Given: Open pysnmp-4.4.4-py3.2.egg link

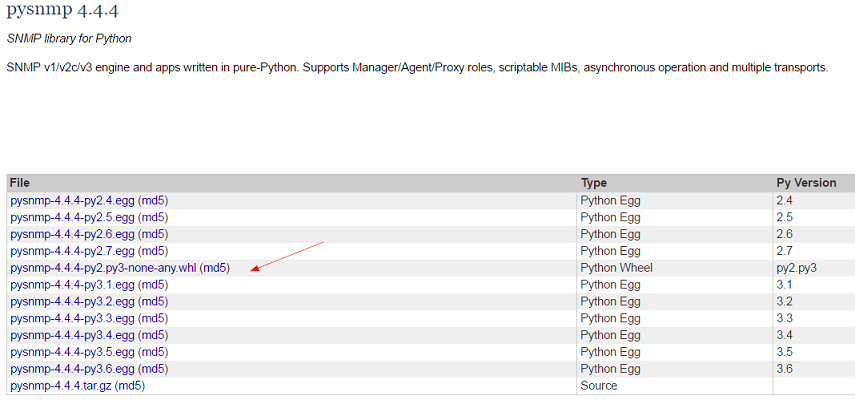Looking at the screenshot, I should click(73, 301).
